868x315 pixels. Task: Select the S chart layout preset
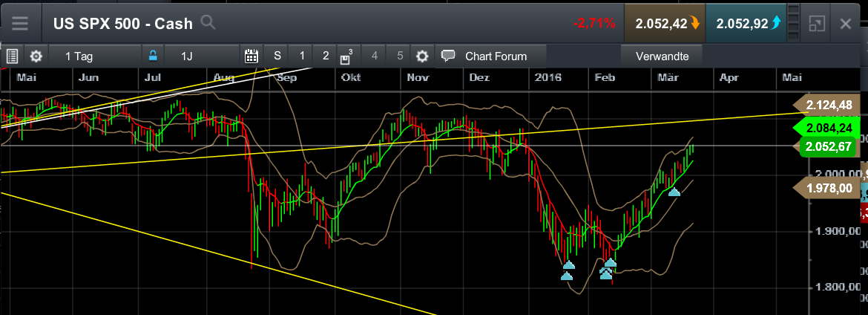tap(277, 56)
